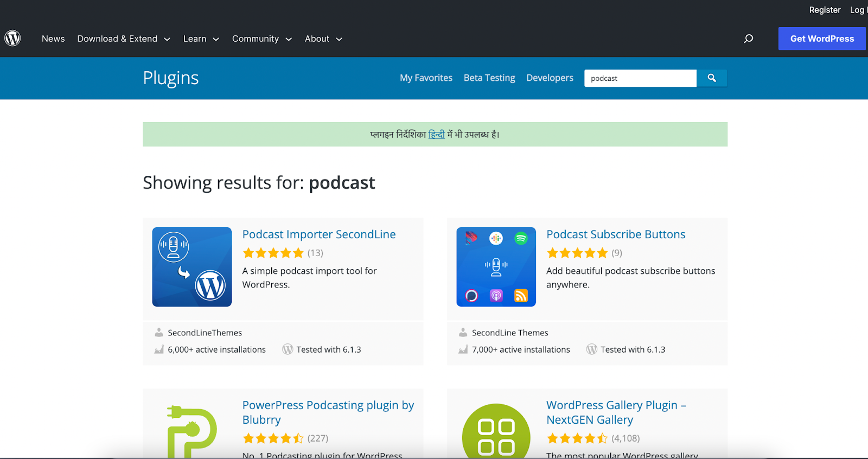
Task: Click Get WordPress button
Action: (822, 39)
